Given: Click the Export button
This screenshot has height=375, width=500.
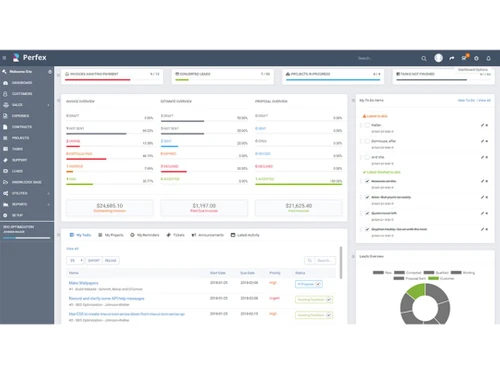Looking at the screenshot, I should point(94,260).
